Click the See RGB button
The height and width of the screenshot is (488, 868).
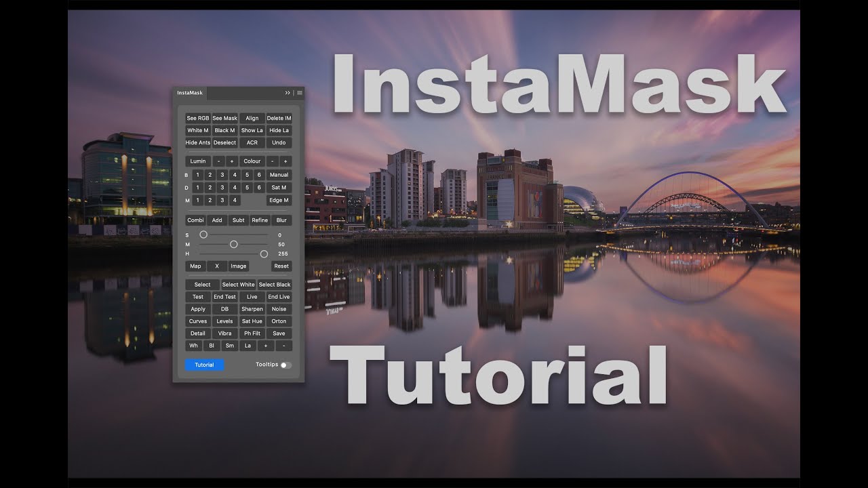pos(198,118)
